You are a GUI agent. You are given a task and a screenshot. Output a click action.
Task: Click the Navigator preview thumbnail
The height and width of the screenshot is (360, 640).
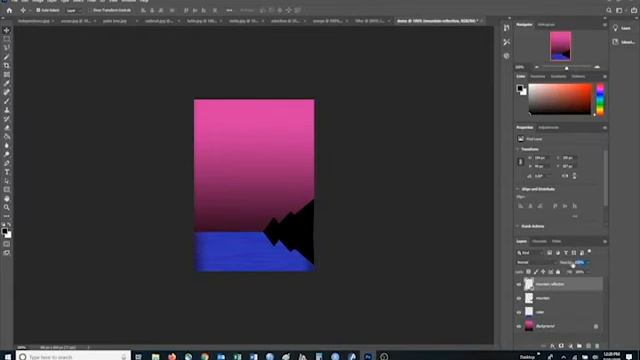tap(560, 46)
